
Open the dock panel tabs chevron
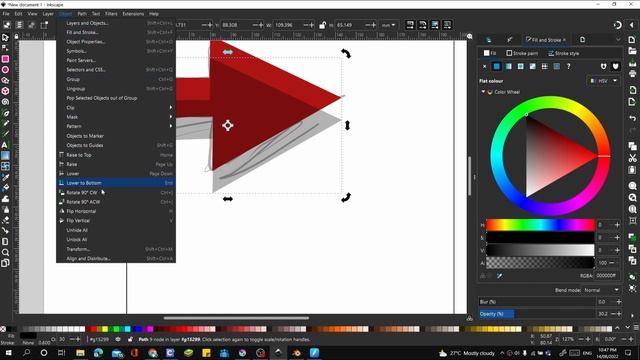tap(618, 40)
